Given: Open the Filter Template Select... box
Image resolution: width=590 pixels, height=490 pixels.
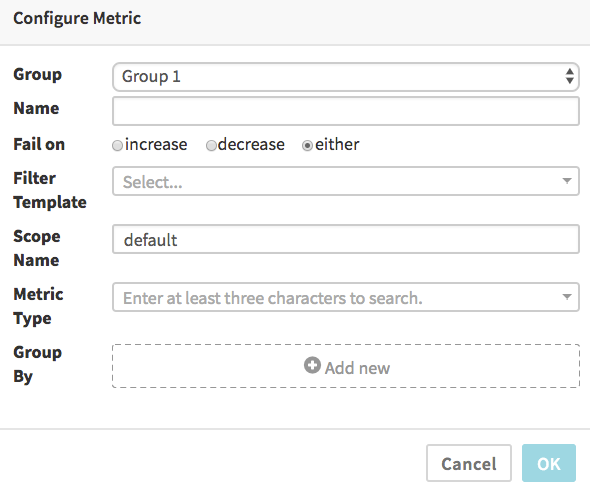Looking at the screenshot, I should [345, 181].
